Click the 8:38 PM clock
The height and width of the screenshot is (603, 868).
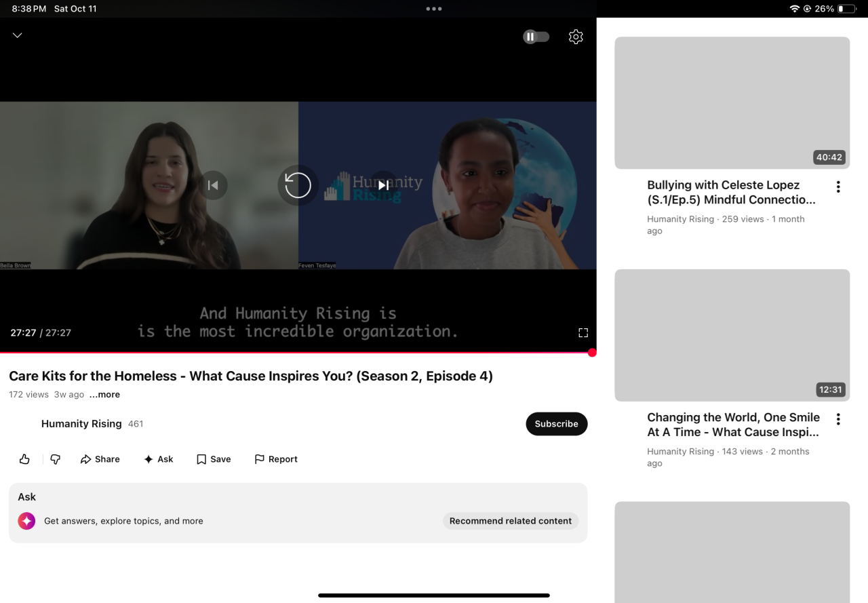[x=29, y=9]
